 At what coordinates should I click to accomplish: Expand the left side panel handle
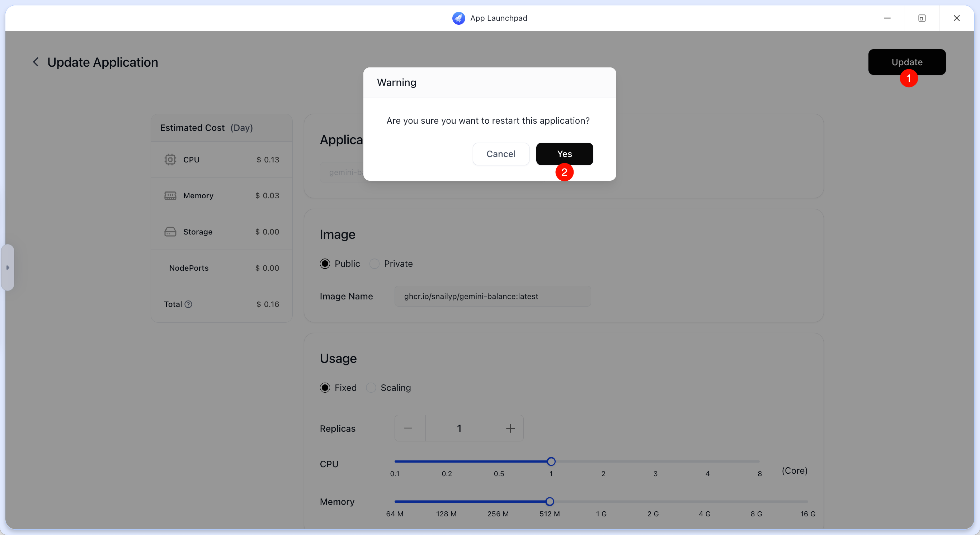8,267
